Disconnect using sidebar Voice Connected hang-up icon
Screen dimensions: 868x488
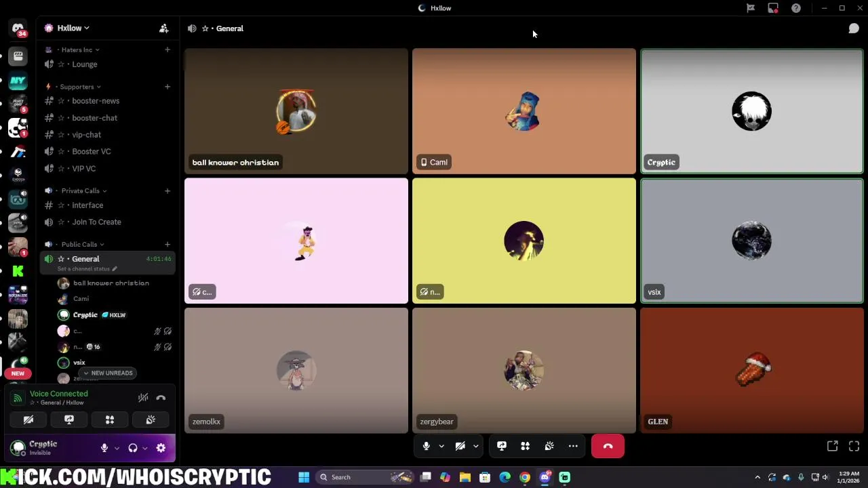pos(161,398)
